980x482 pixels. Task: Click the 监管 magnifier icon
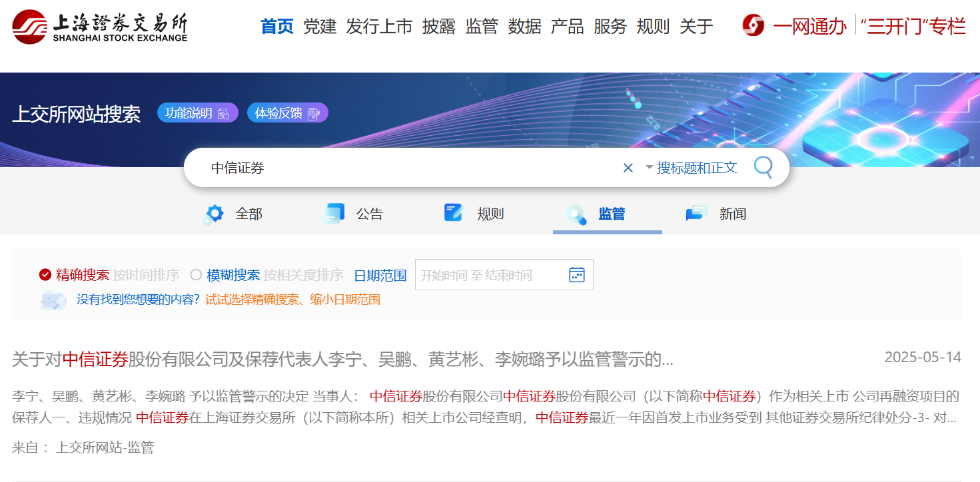[x=576, y=214]
